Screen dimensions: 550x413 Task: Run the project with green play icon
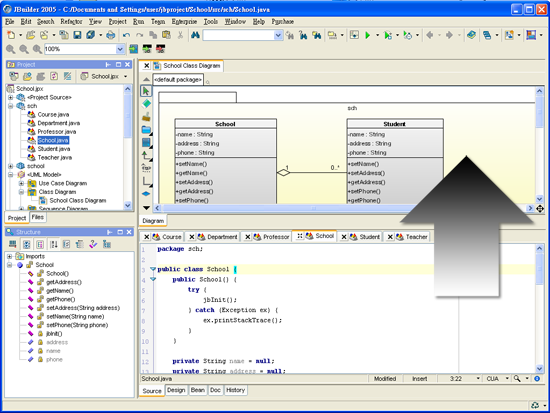[x=367, y=35]
